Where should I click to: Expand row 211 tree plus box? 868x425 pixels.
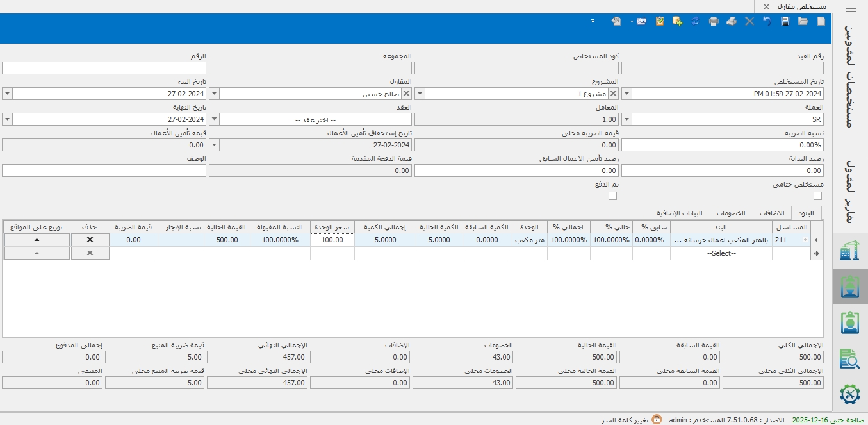point(805,240)
